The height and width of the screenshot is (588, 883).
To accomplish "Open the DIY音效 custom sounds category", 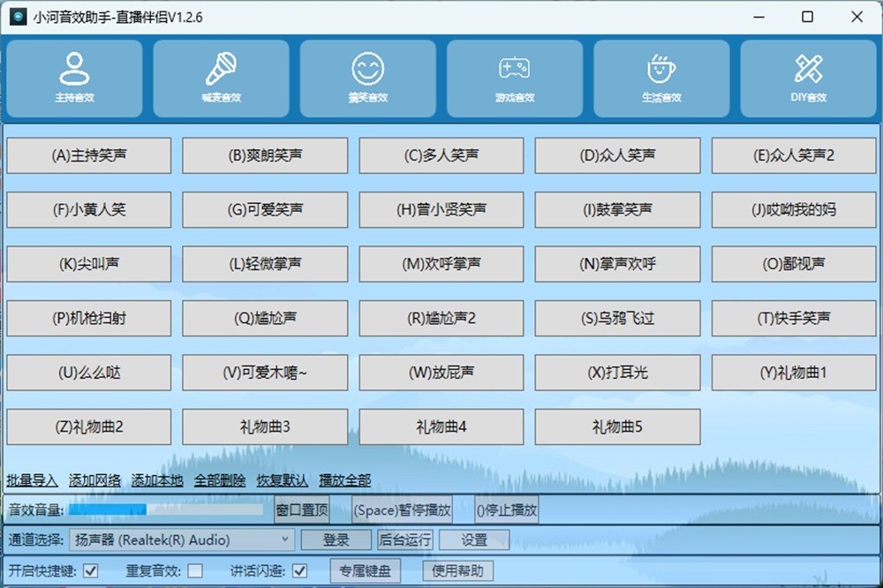I will (808, 78).
